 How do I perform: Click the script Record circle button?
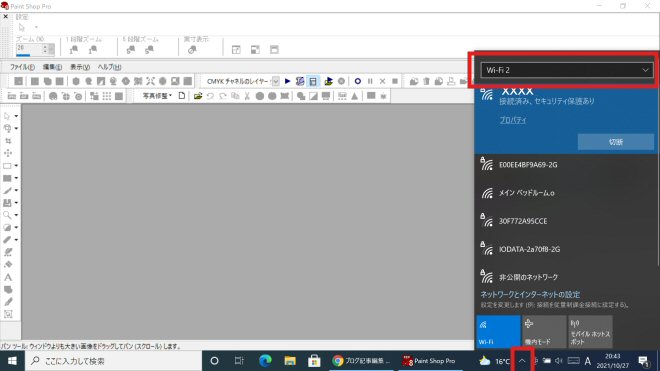[x=357, y=81]
